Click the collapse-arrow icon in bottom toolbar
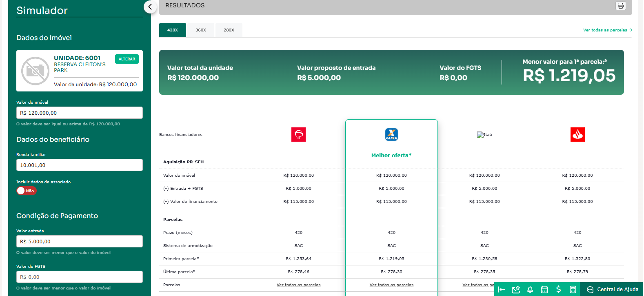The height and width of the screenshot is (296, 644). coord(502,289)
